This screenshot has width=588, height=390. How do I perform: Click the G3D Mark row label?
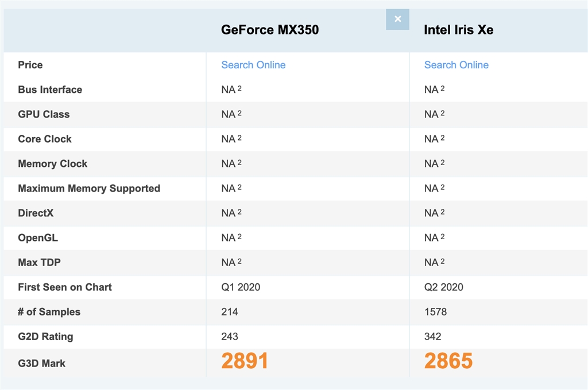point(41,363)
